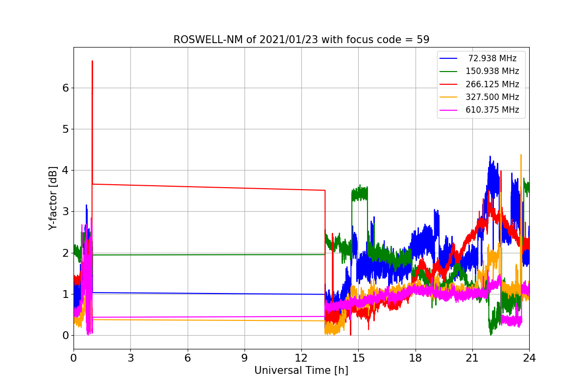The height and width of the screenshot is (392, 588).
Task: Click x-axis tick label 15
Action: pyautogui.click(x=358, y=358)
